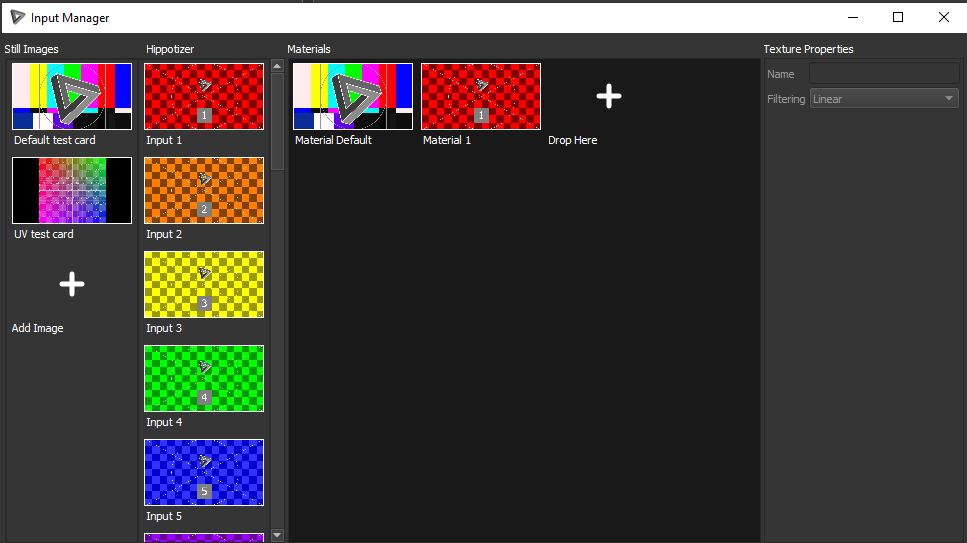Click the 'Input 5' label
This screenshot has height=543, width=967.
click(164, 516)
